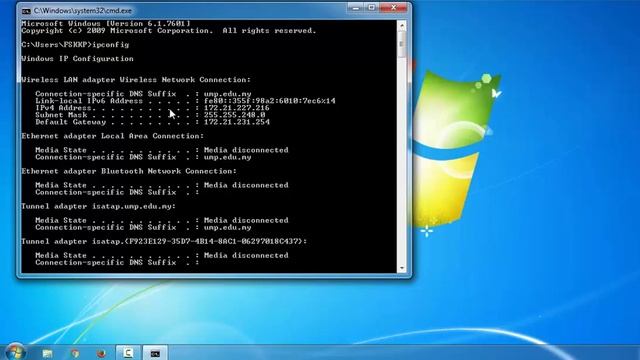Click the scrollbar up arrow in cmd
The width and height of the screenshot is (640, 360).
[x=402, y=26]
